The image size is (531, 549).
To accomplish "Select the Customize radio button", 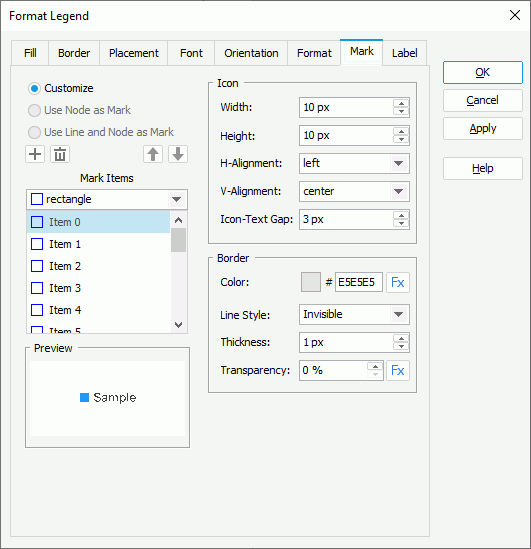I will click(x=34, y=89).
